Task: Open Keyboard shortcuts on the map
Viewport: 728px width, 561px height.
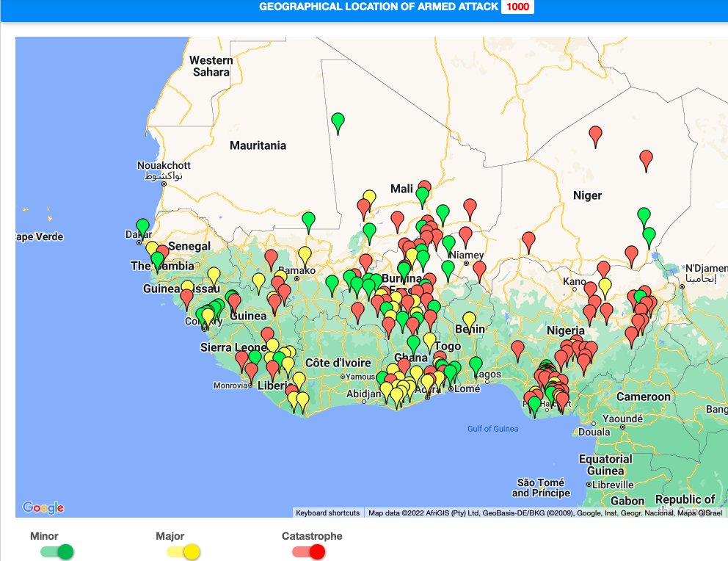Action: 328,513
